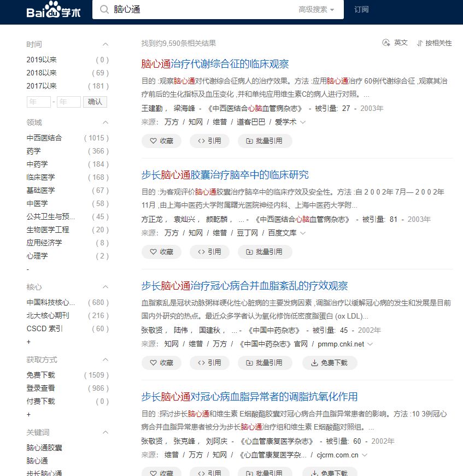This screenshot has height=476, width=463.
Task: Click author 方正龙
Action: click(x=152, y=219)
